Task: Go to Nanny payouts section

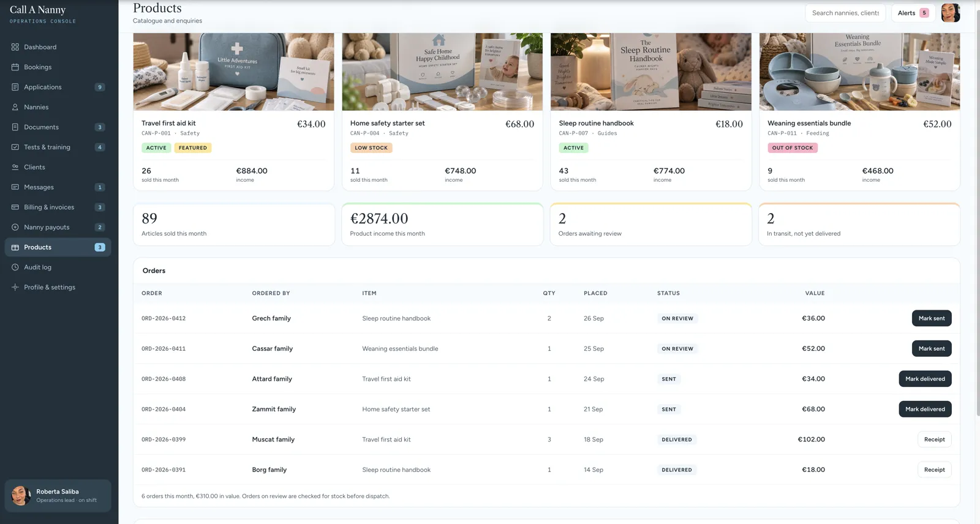Action: pyautogui.click(x=58, y=227)
